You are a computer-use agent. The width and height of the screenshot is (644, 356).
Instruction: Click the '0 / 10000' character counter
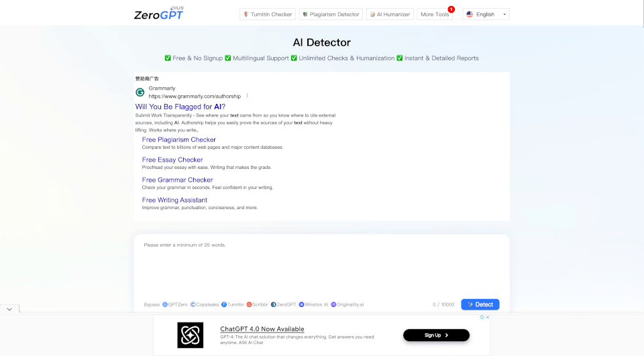click(443, 304)
